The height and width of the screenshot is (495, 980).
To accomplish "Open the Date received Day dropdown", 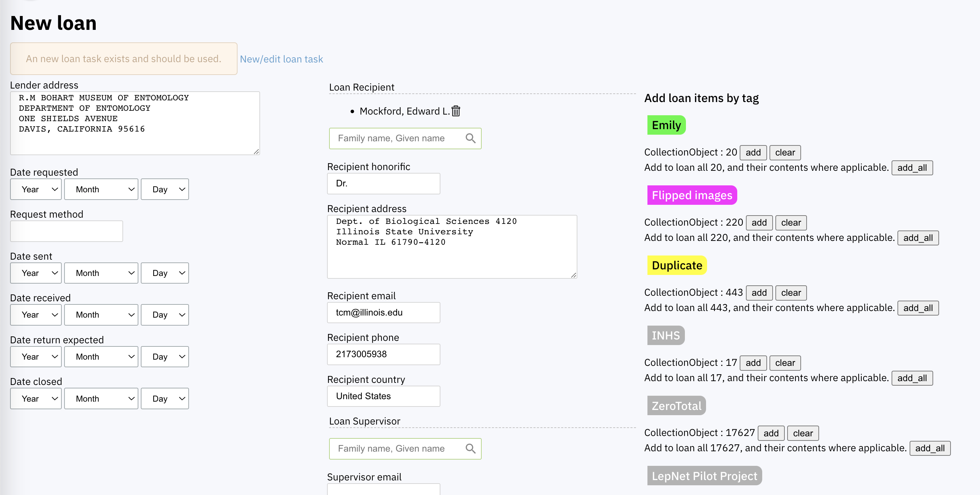I will pos(164,314).
